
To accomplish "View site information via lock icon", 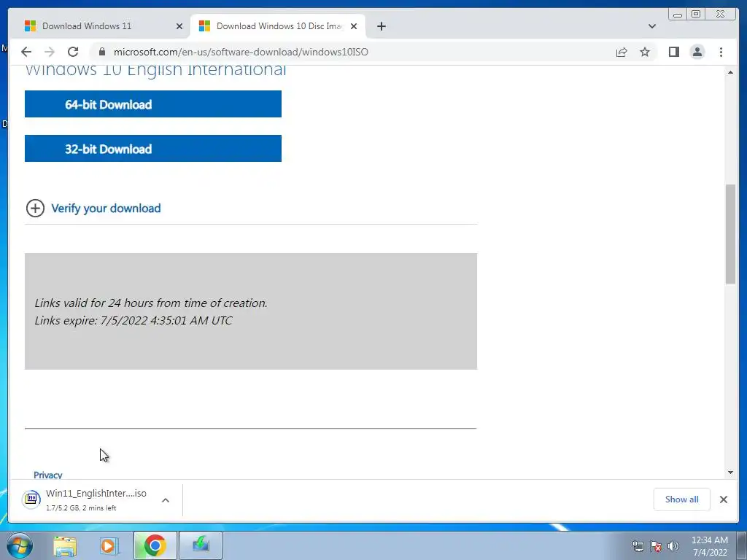I will pos(101,52).
